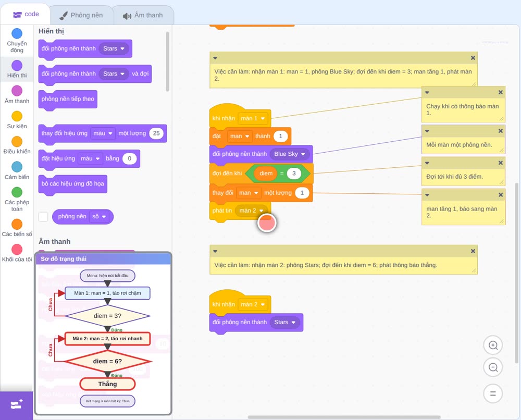Close the 'nhận màn 1' task comment
Screen dimensions: 521x420
[x=473, y=58]
